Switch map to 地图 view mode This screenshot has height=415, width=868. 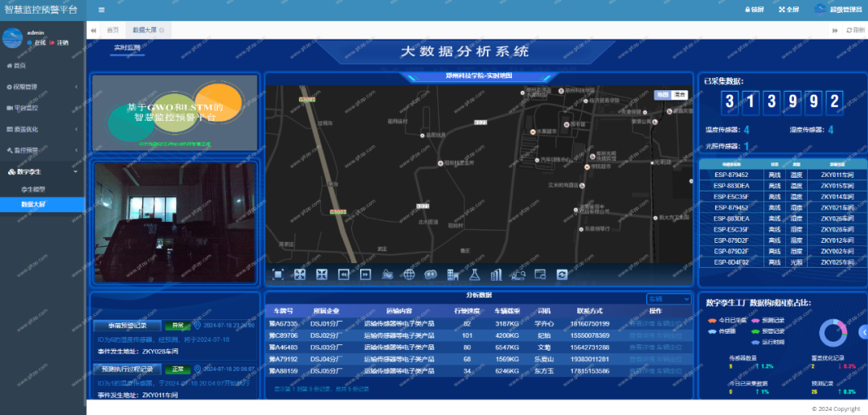tap(662, 95)
